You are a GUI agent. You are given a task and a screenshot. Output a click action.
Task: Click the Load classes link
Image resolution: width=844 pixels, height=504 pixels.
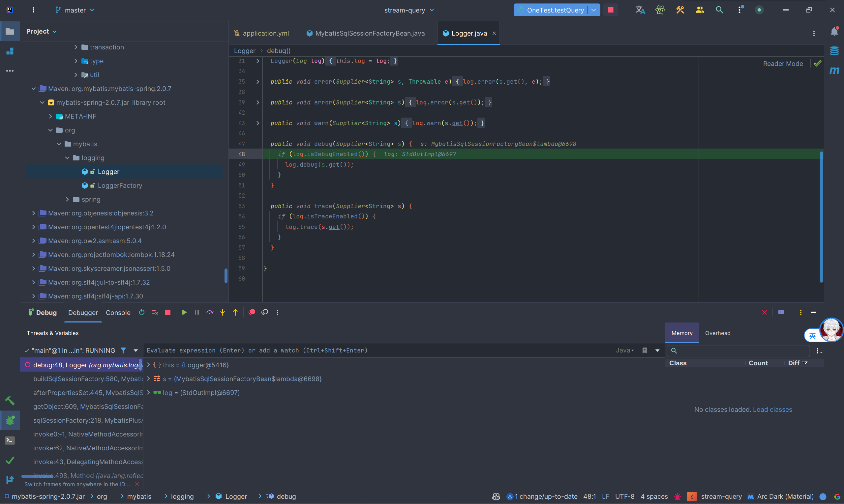click(x=772, y=409)
